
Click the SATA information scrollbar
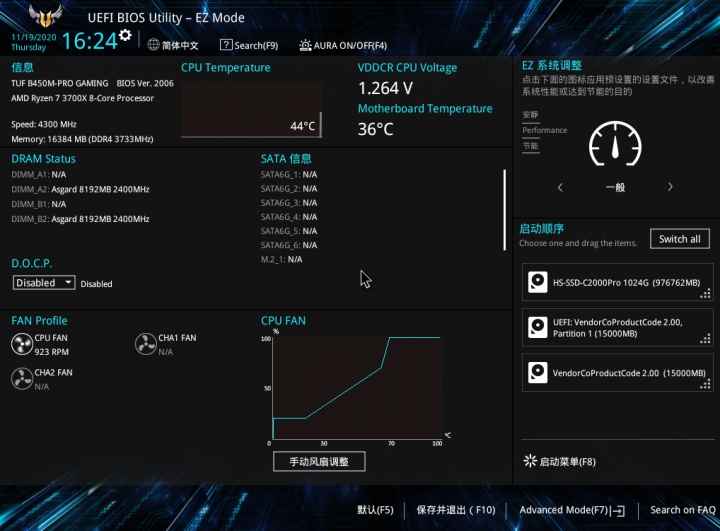point(505,210)
